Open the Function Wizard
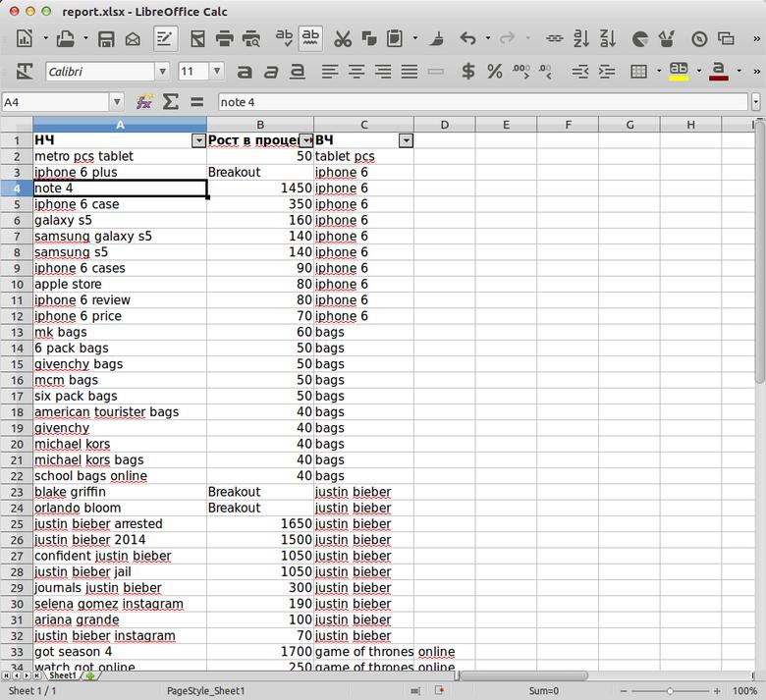The height and width of the screenshot is (700, 766). 144,101
